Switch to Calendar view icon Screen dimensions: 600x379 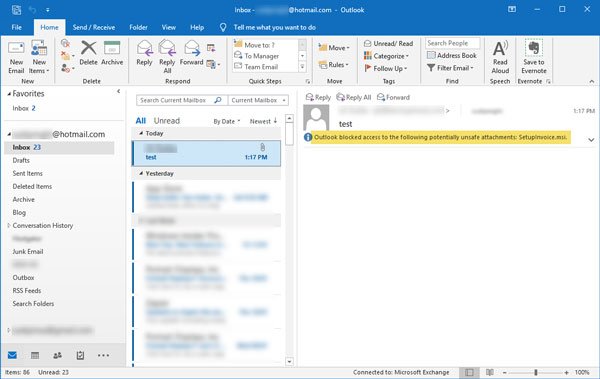[x=35, y=355]
